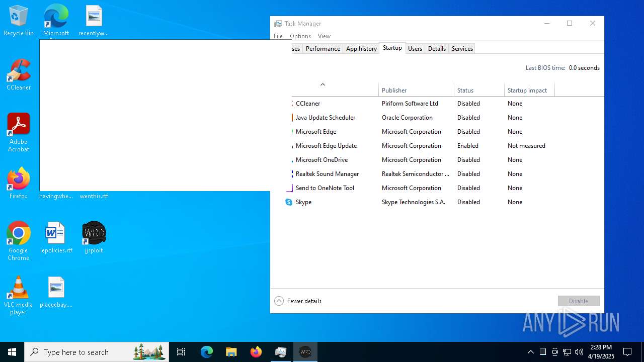Switch to the App history tab
This screenshot has height=362, width=644.
click(x=361, y=49)
